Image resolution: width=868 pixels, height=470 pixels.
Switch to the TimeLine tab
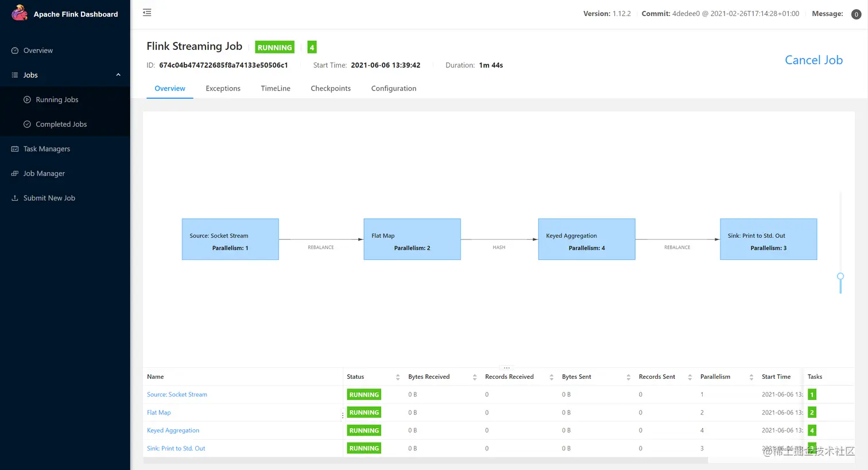276,88
